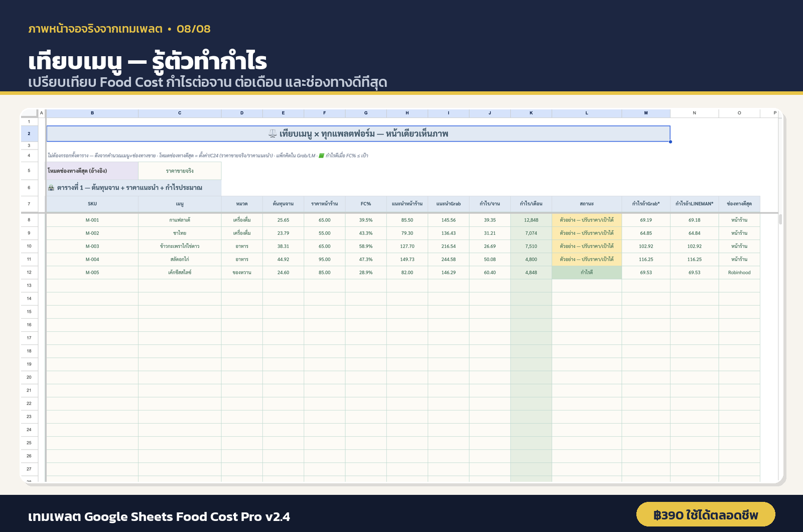Select column header B
The height and width of the screenshot is (532, 803).
click(x=92, y=113)
